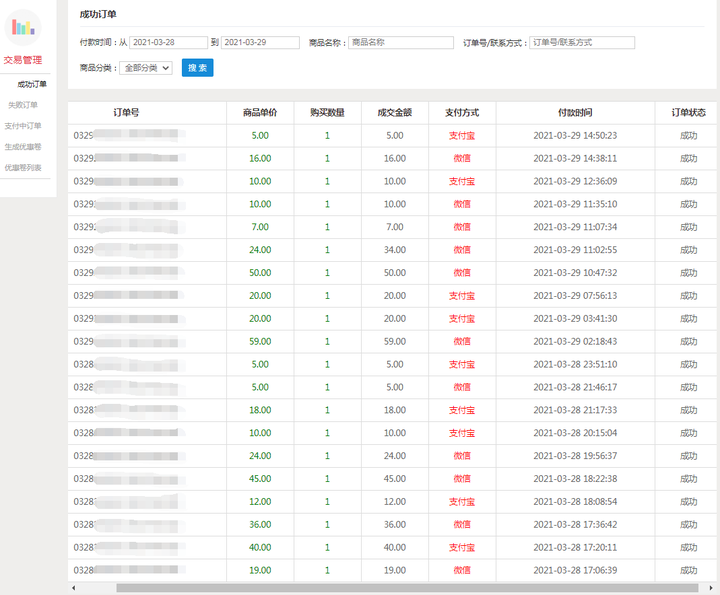Screen dimensions: 720x595
Task: Click the green unit price 7.00
Action: tap(260, 227)
